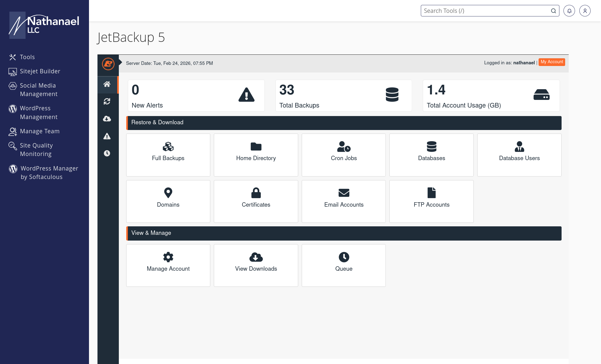The height and width of the screenshot is (364, 601).
Task: Open WordPress Management menu item
Action: click(x=33, y=112)
